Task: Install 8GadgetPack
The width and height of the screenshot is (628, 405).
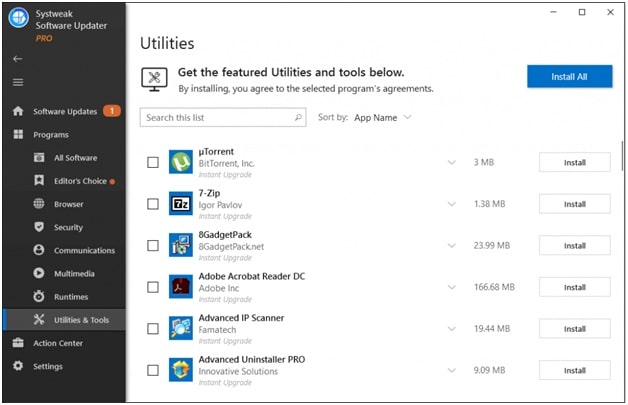Action: coord(574,246)
